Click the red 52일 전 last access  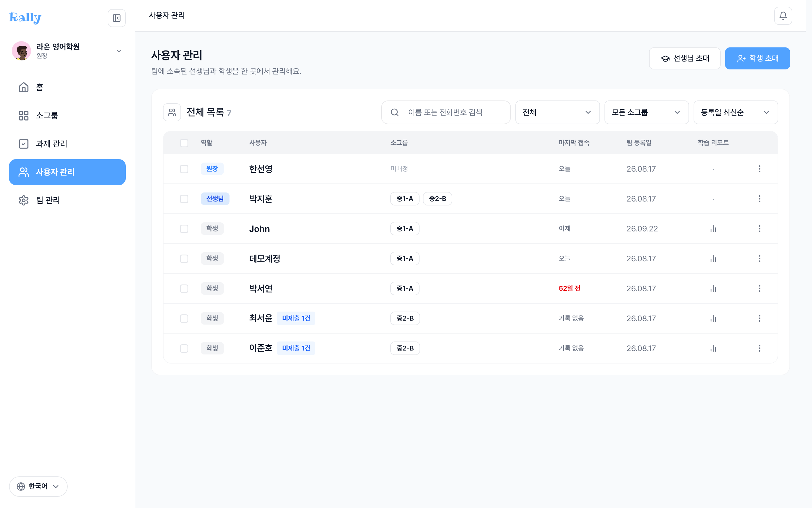570,288
